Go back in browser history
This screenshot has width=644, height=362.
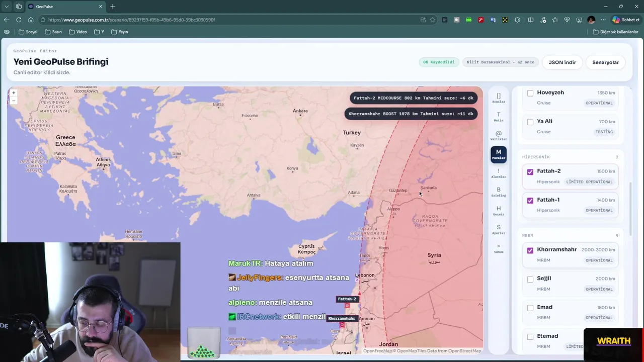pyautogui.click(x=7, y=20)
